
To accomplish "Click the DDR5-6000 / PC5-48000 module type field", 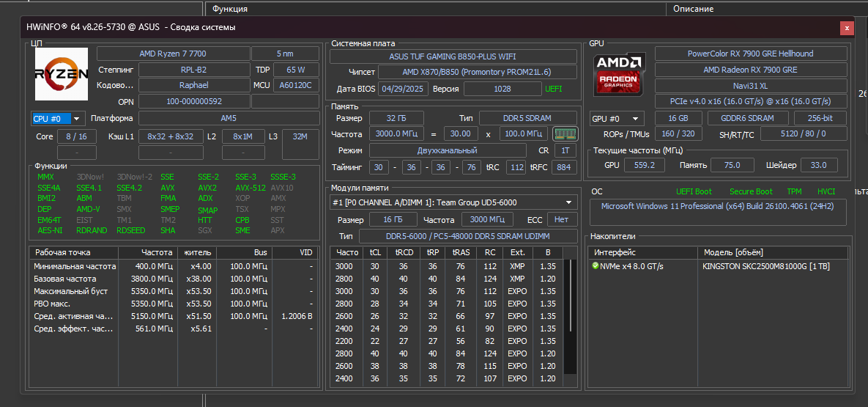I will pyautogui.click(x=468, y=236).
